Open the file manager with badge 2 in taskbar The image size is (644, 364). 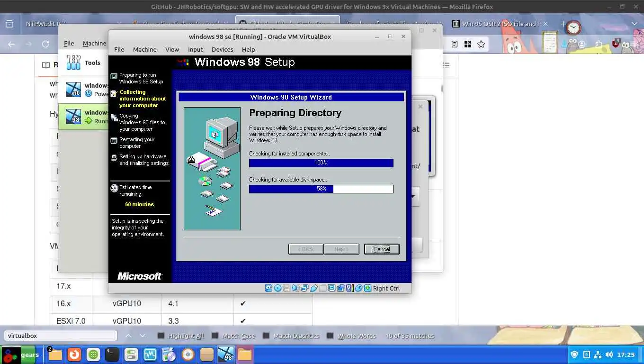55,355
